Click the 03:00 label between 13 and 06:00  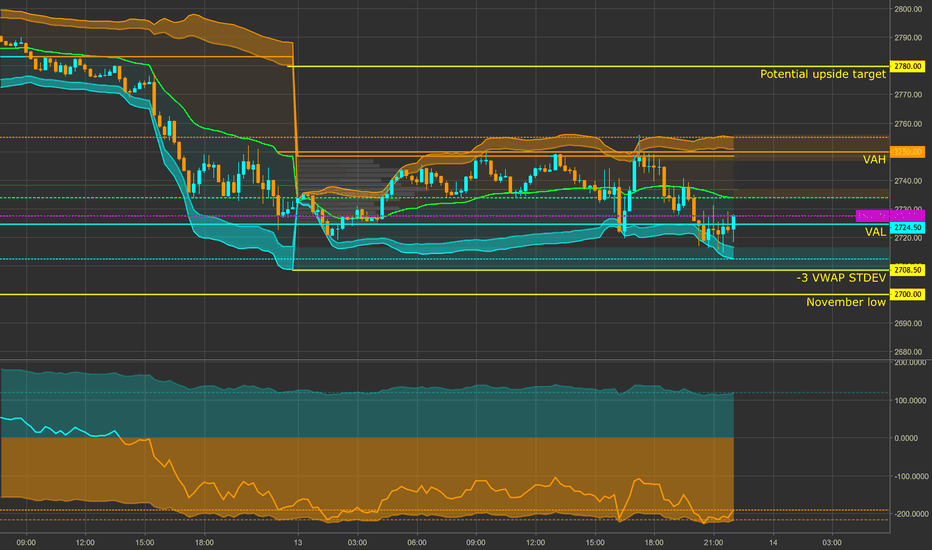click(357, 542)
